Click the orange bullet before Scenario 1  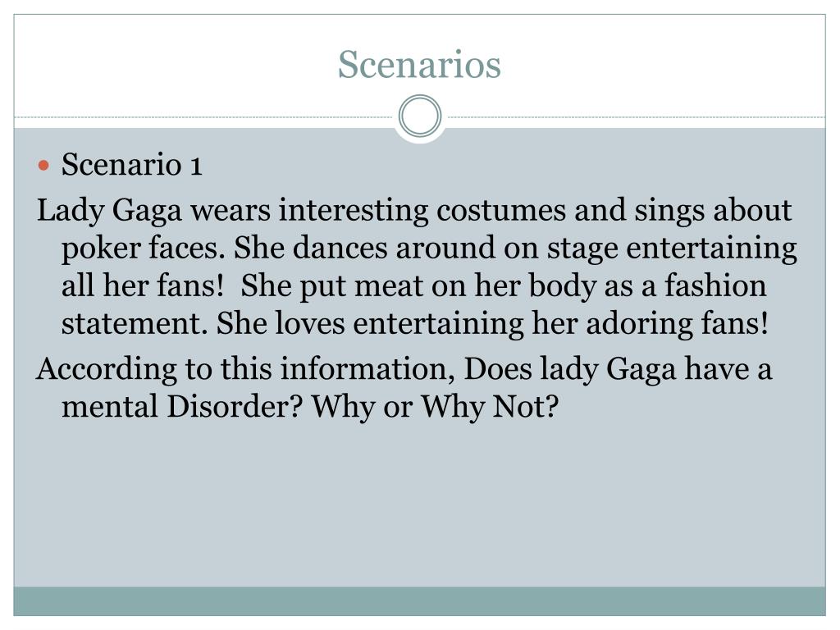point(44,165)
